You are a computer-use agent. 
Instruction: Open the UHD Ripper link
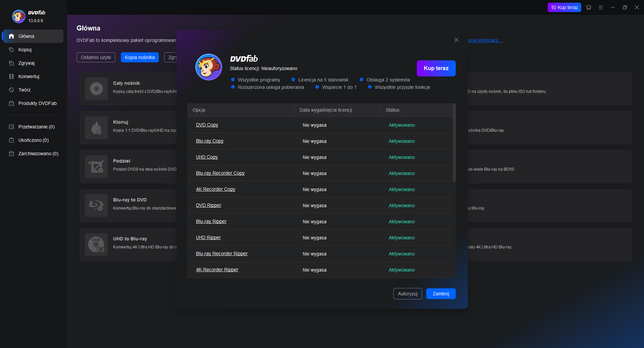208,237
